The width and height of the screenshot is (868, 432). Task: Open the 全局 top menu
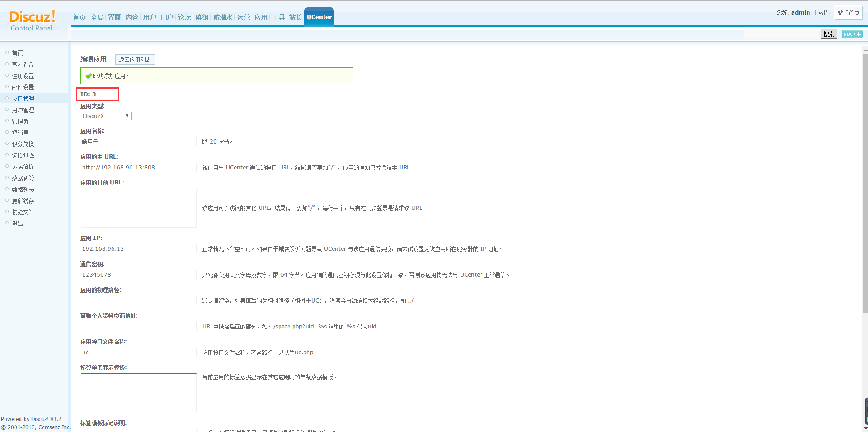[97, 17]
